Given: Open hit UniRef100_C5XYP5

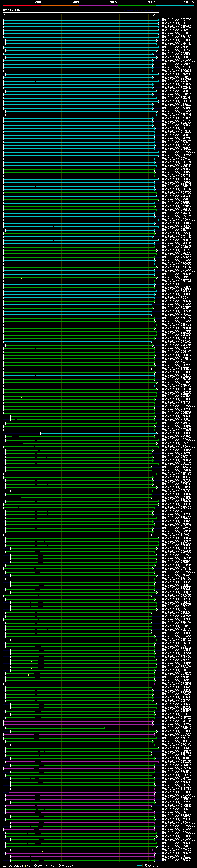Looking at the screenshot, I should coord(177,20).
